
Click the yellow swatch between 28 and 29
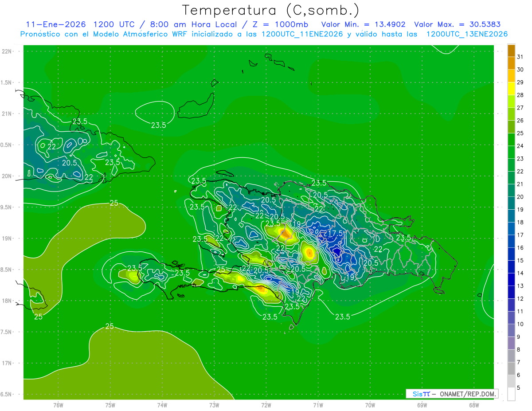pyautogui.click(x=511, y=89)
